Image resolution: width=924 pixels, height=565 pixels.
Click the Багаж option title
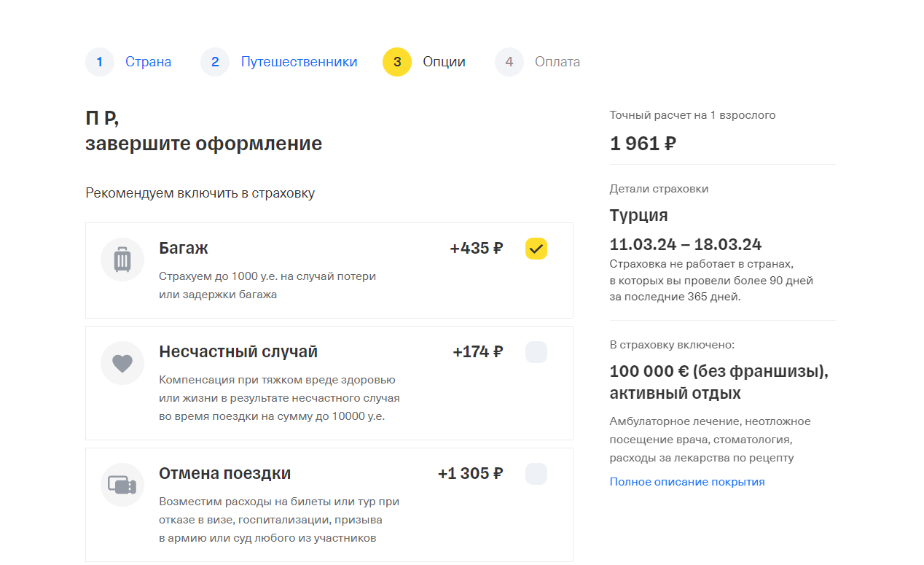pos(184,248)
